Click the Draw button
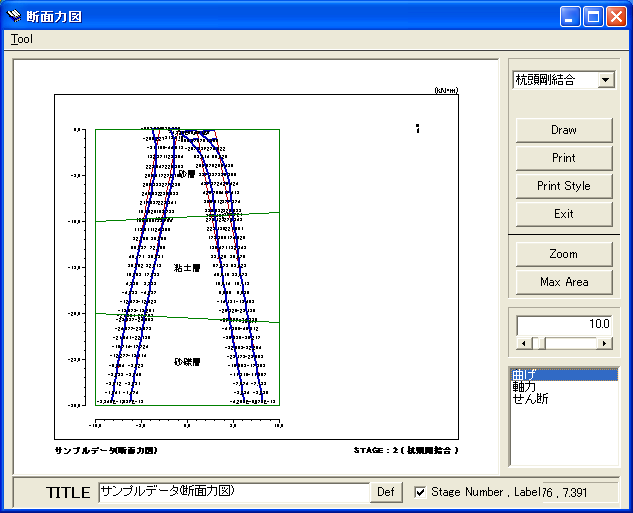This screenshot has width=633, height=513. (564, 130)
